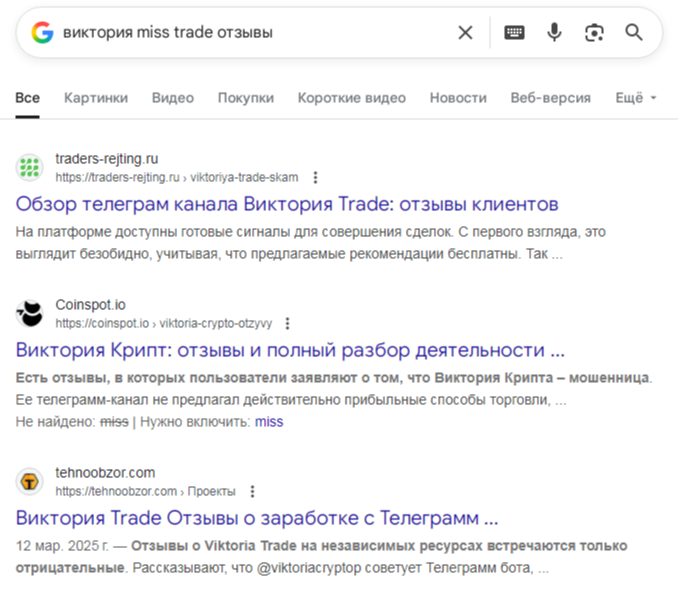Expand the Ещё more filters dropdown
Screen dimensions: 678x592
(636, 98)
